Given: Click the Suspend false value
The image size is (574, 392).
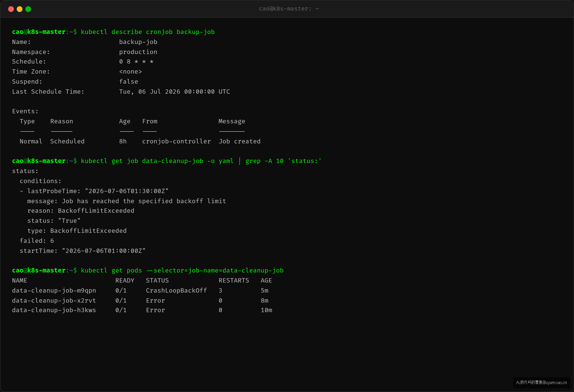Looking at the screenshot, I should pos(128,82).
